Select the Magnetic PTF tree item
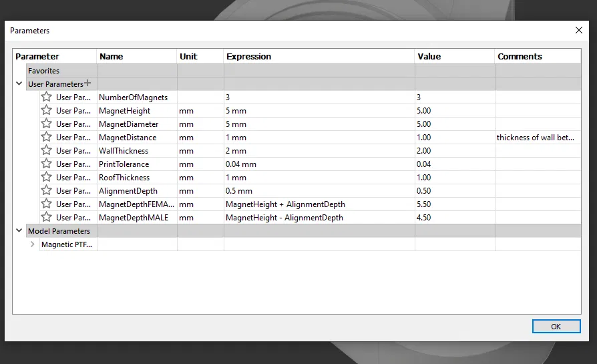 point(67,244)
